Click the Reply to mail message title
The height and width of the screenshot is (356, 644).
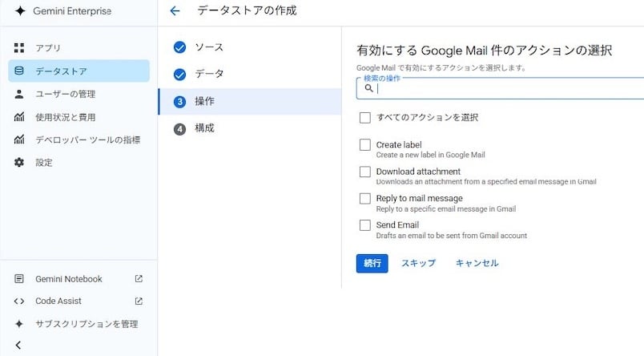[x=420, y=198]
